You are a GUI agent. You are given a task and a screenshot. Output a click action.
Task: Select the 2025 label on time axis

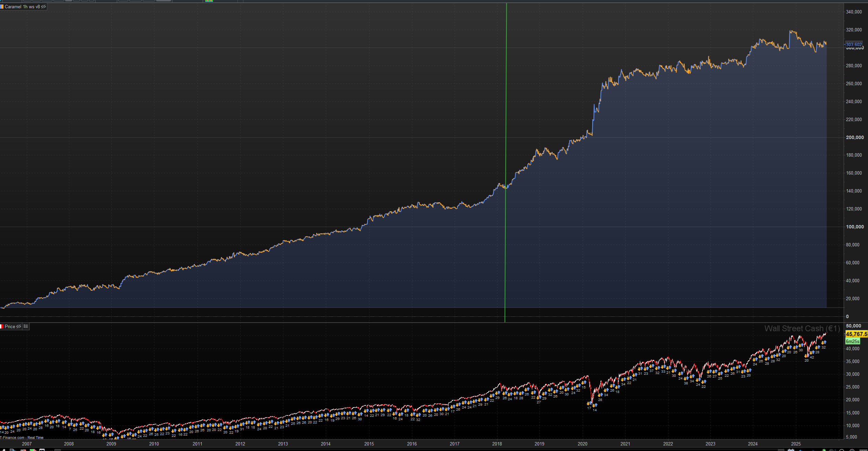796,444
